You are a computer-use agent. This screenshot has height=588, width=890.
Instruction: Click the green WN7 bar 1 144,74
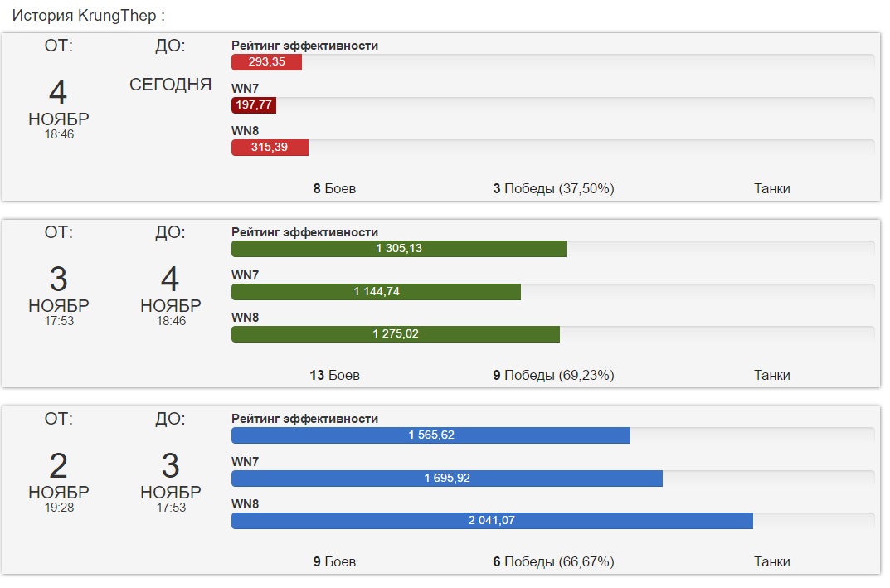tap(376, 291)
